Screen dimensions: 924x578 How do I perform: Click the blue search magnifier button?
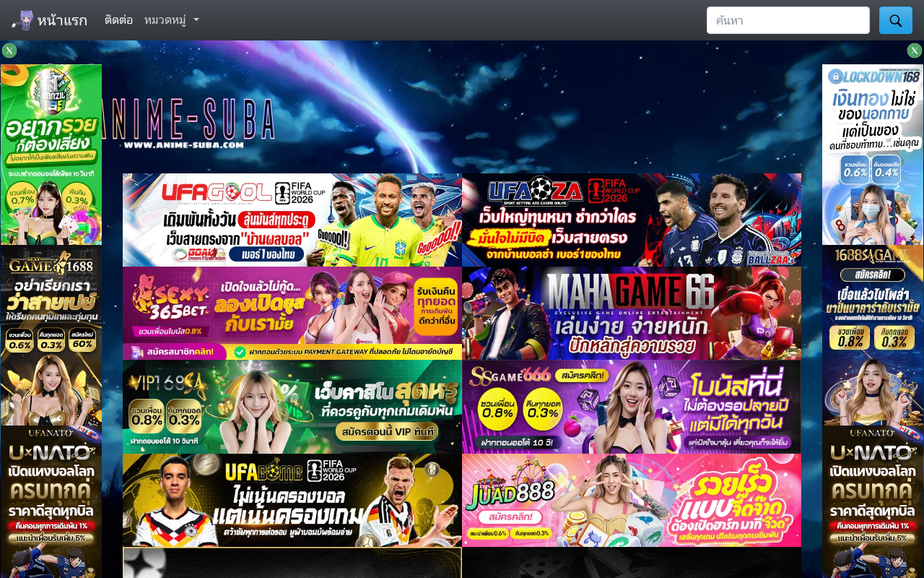(896, 20)
